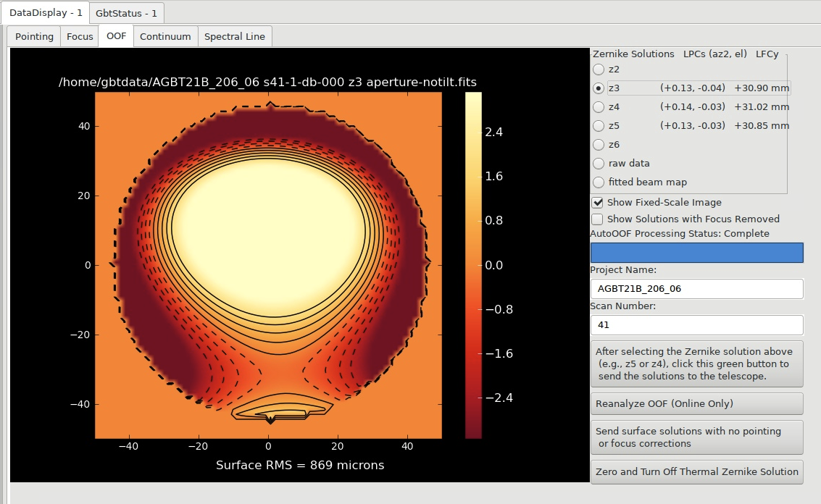Select the fitted beam map option
The width and height of the screenshot is (821, 504).
click(599, 182)
